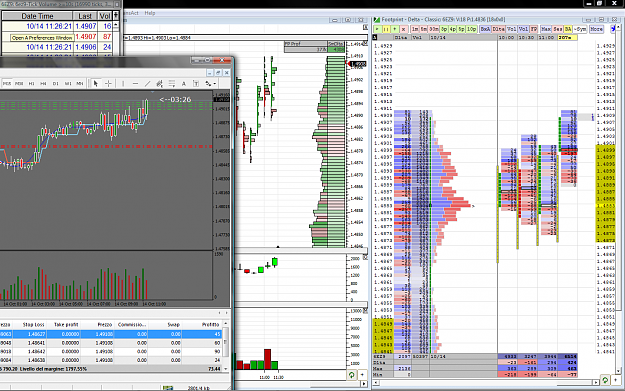Select the 30m timeframe in Footprint toolbar
This screenshot has width=625, height=391.
tap(434, 29)
